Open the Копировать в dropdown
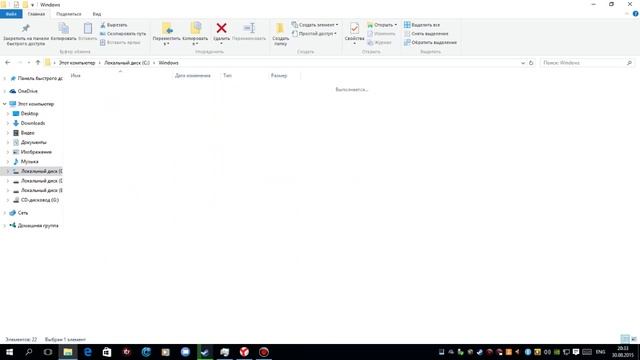640x360 pixels. tap(195, 34)
